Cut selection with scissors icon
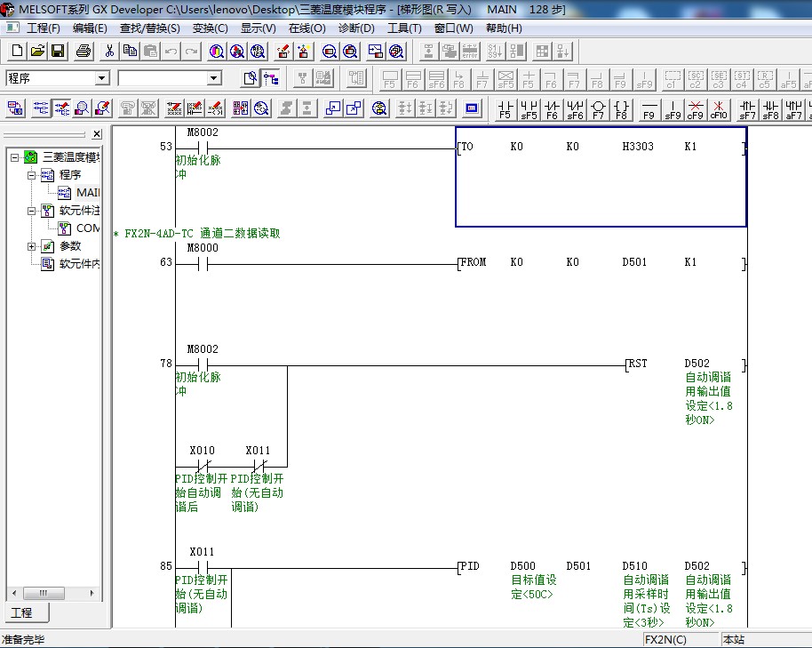The image size is (812, 648). click(109, 51)
